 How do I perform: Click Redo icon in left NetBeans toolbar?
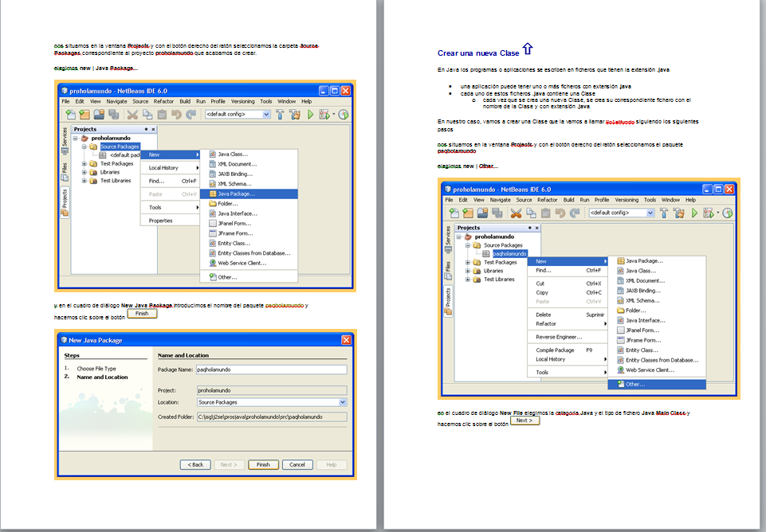[x=191, y=115]
